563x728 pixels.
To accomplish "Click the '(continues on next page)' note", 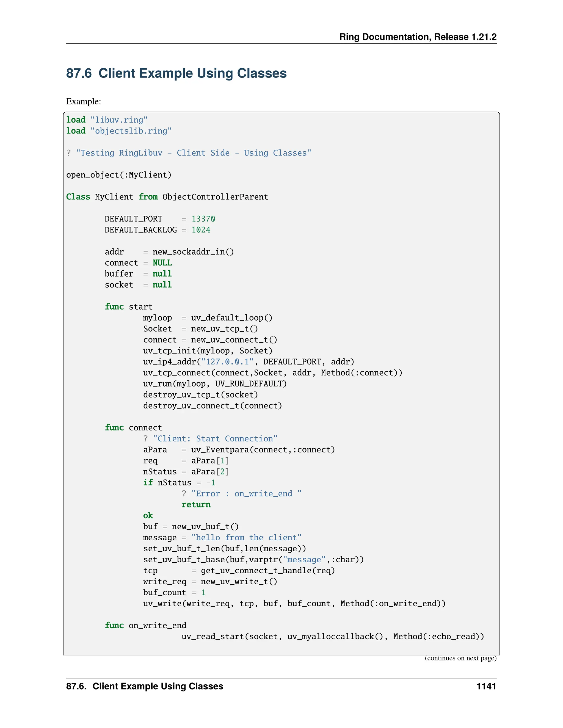I will (x=460, y=658).
